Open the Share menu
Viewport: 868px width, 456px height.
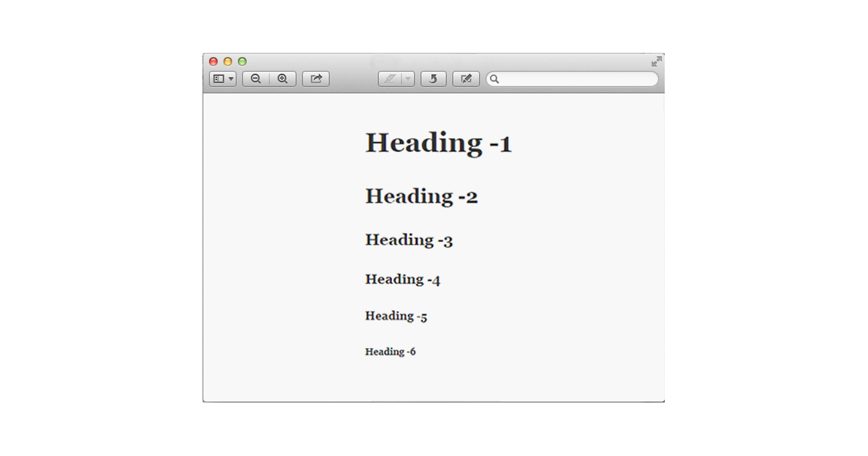pyautogui.click(x=316, y=79)
